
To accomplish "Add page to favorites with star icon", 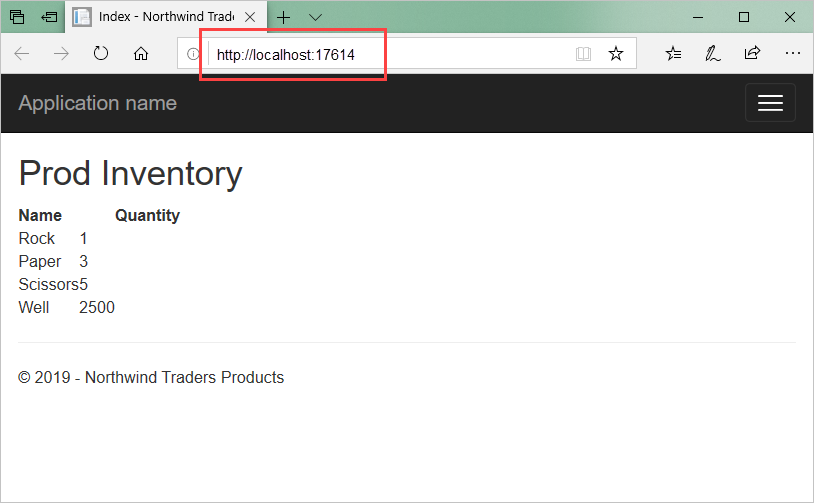I will 616,53.
